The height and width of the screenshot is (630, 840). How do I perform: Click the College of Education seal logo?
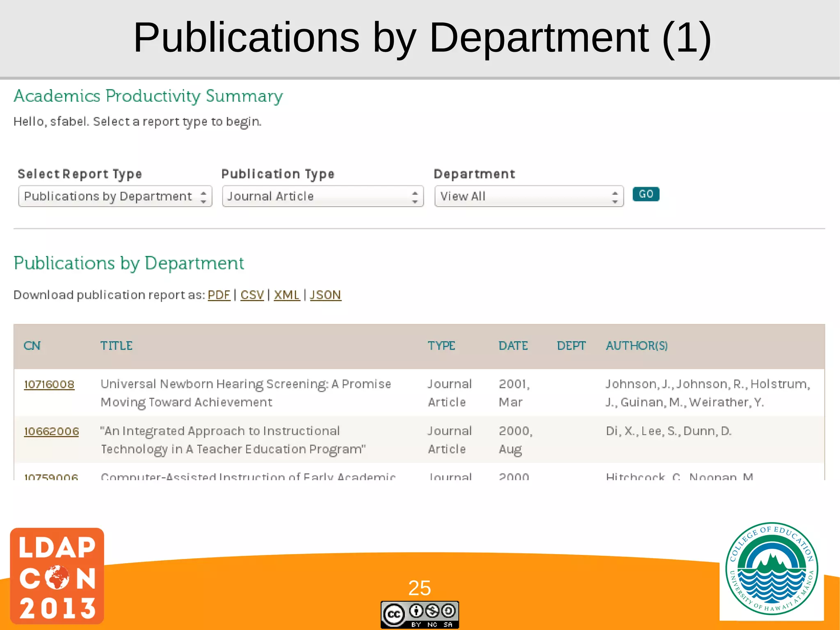(772, 569)
